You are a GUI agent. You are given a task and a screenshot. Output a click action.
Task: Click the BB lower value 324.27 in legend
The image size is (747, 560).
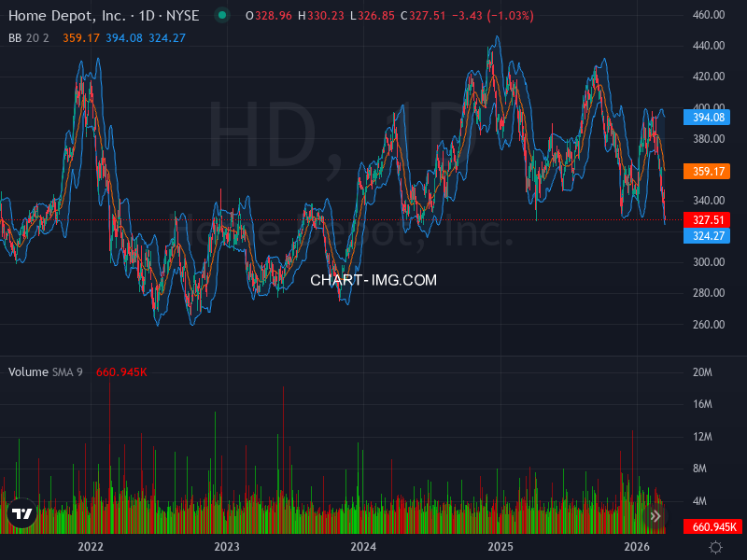pyautogui.click(x=167, y=38)
